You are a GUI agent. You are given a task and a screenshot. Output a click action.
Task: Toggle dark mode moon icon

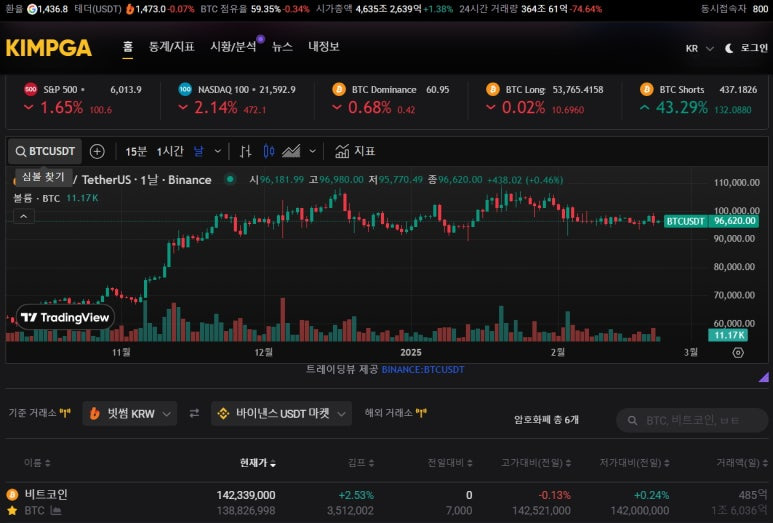pos(729,48)
